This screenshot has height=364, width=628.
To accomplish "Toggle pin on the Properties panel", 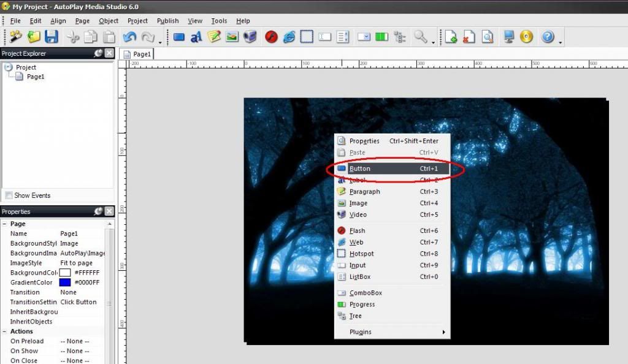I will tap(98, 211).
